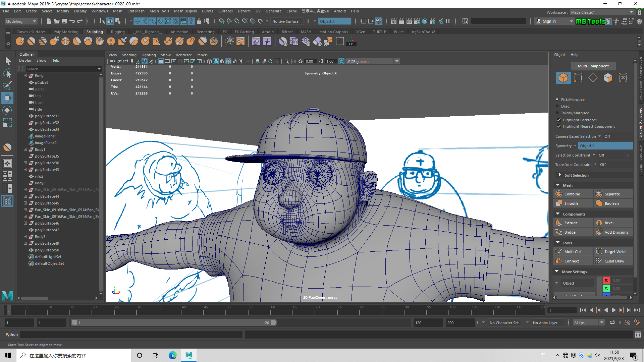
Task: Play the animation forward
Action: pos(613,310)
